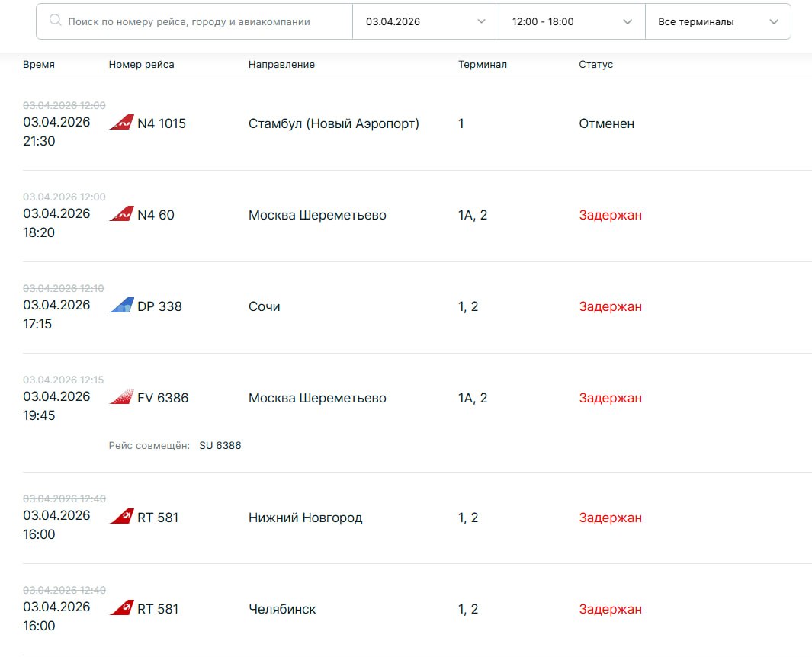Screen dimensions: 812x657
Task: Click the airline logo next to N4 60
Action: point(121,214)
